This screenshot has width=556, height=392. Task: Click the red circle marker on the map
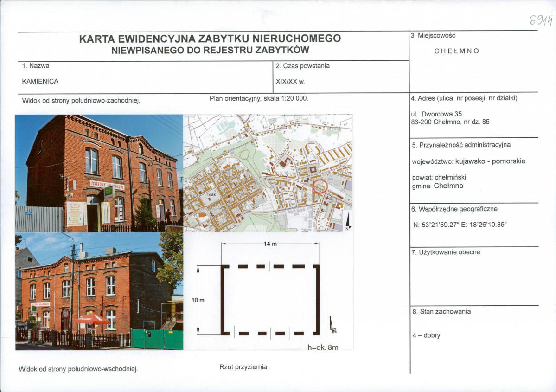point(320,186)
